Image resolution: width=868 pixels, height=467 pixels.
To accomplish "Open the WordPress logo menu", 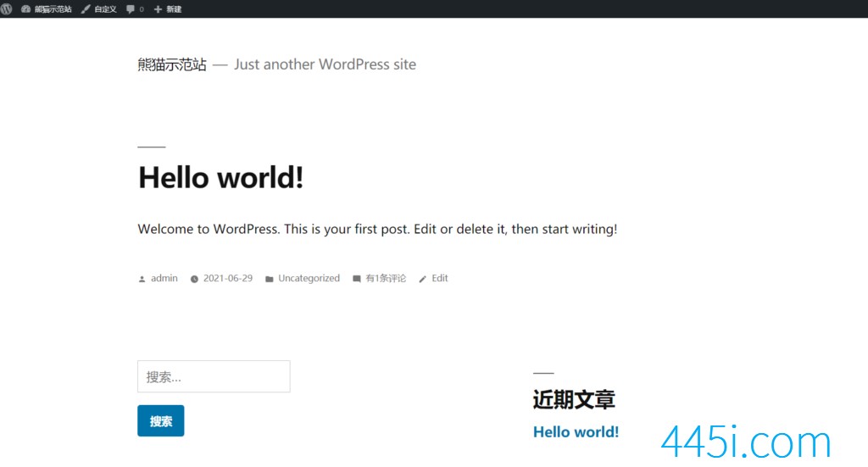I will [6, 8].
